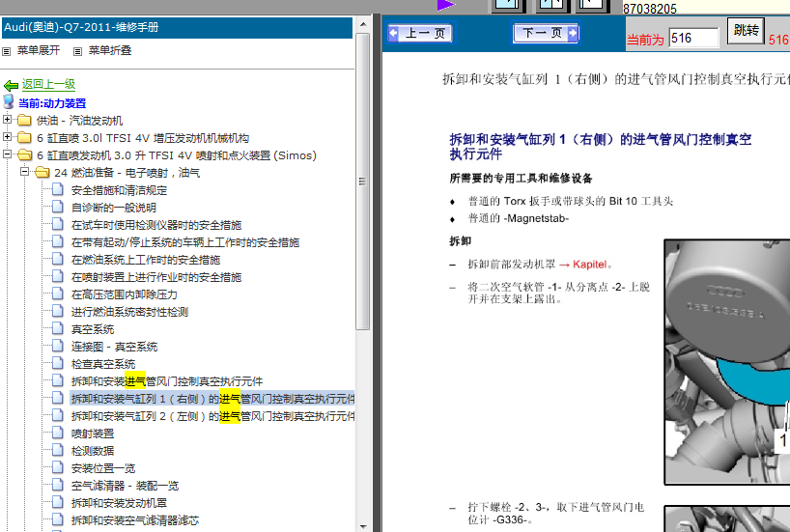The image size is (790, 532).
Task: Click the green back arrow icon
Action: [11, 85]
